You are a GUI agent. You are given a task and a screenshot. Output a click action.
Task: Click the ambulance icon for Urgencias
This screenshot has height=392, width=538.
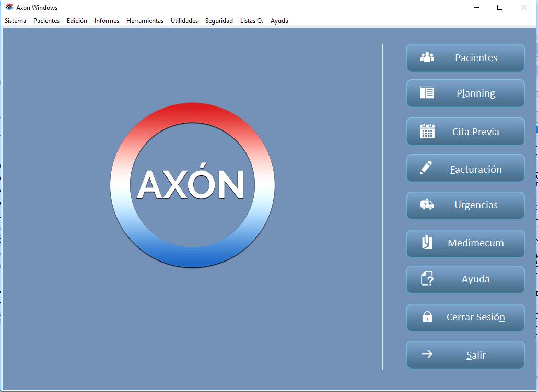(427, 205)
